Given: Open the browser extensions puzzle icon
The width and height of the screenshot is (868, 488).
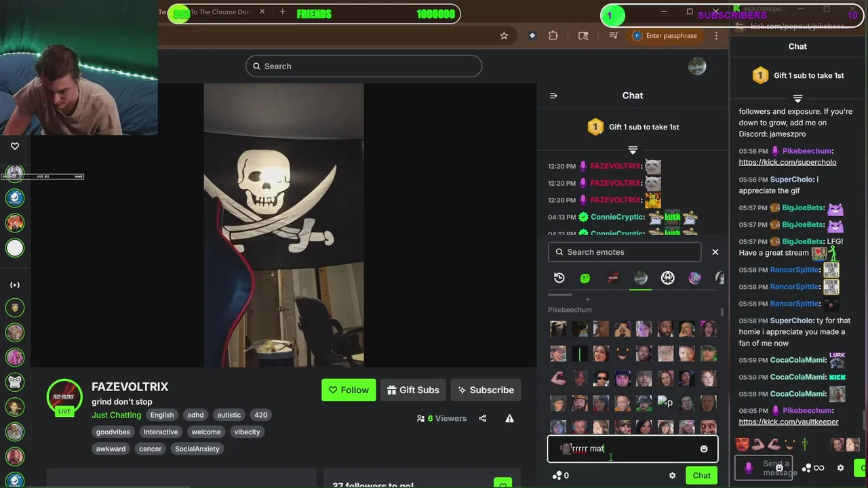Looking at the screenshot, I should tap(553, 36).
